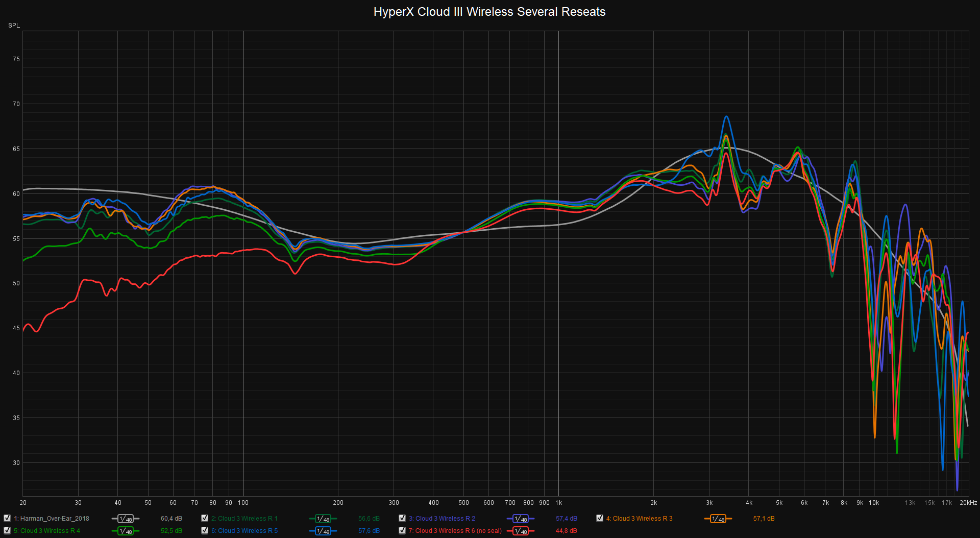Click the 1k frequency axis label

pyautogui.click(x=559, y=502)
